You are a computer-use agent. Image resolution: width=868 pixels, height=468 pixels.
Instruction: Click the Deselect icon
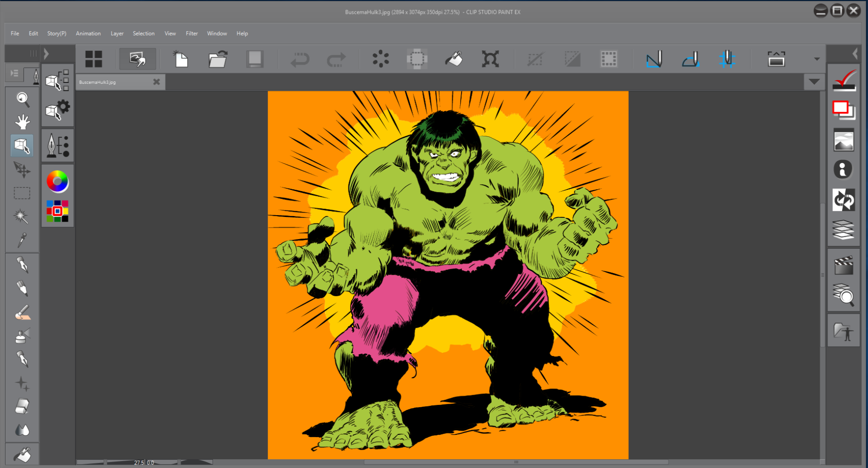tap(535, 59)
